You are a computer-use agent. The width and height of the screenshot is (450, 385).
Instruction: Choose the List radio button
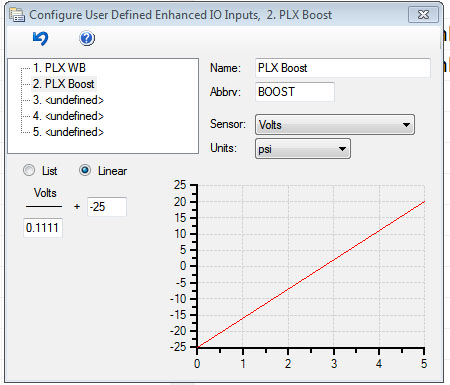pos(29,170)
